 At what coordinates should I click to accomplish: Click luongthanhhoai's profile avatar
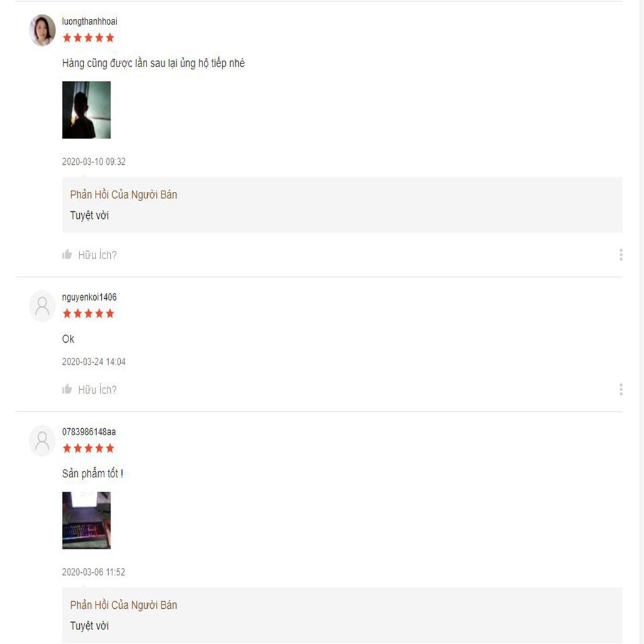[42, 30]
